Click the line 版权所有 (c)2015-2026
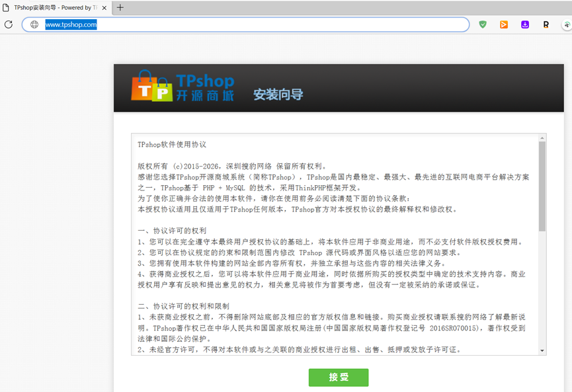Screen dimensions: 572x392 [x=232, y=167]
